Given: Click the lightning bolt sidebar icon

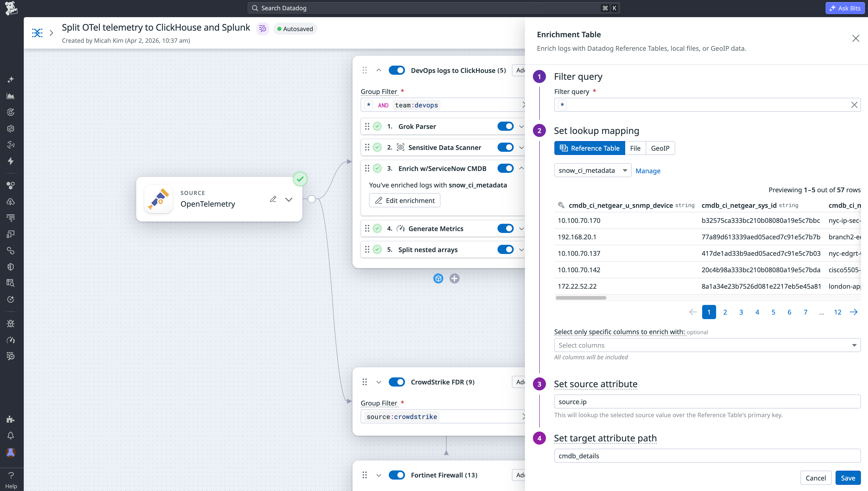Looking at the screenshot, I should coord(11,161).
